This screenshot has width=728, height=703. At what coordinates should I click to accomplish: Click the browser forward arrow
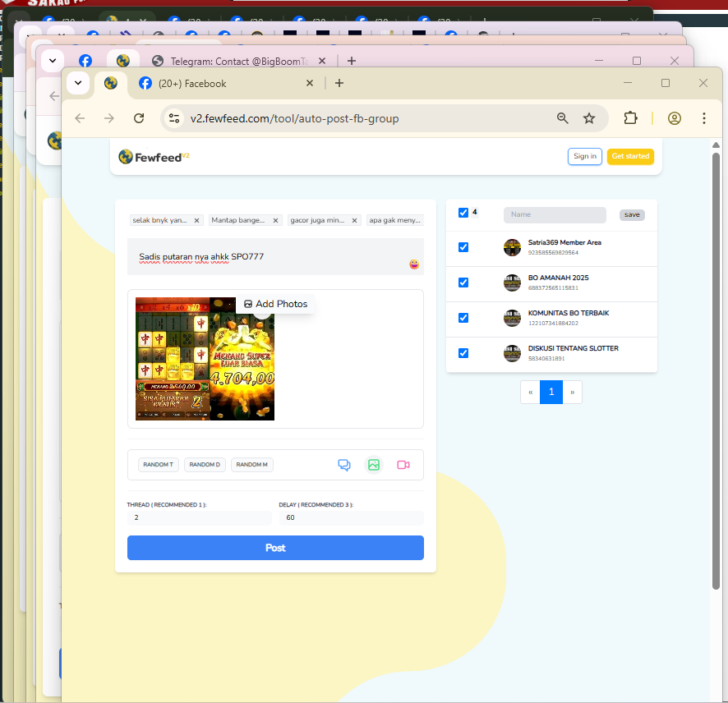[109, 118]
